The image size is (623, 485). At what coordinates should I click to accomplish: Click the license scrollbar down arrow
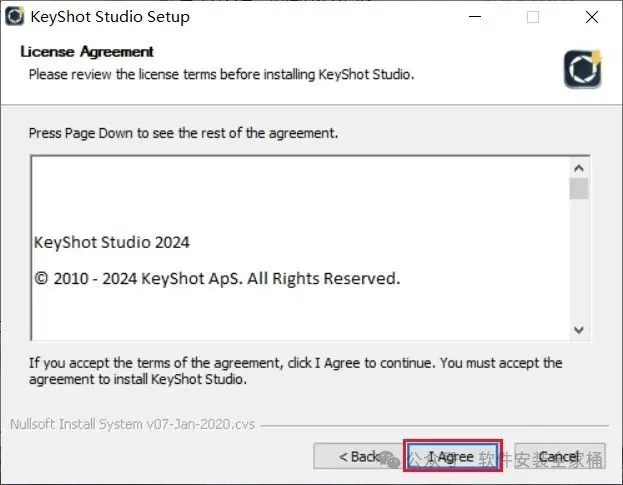click(x=578, y=329)
